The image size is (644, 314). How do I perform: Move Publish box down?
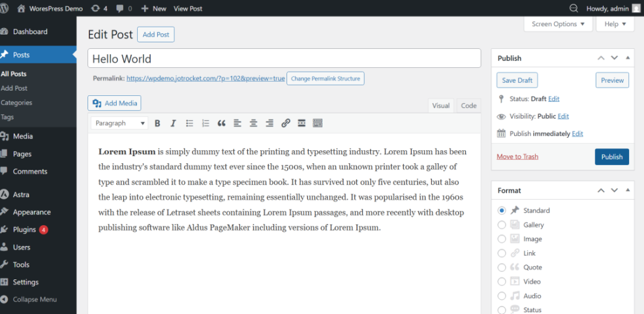coord(614,58)
